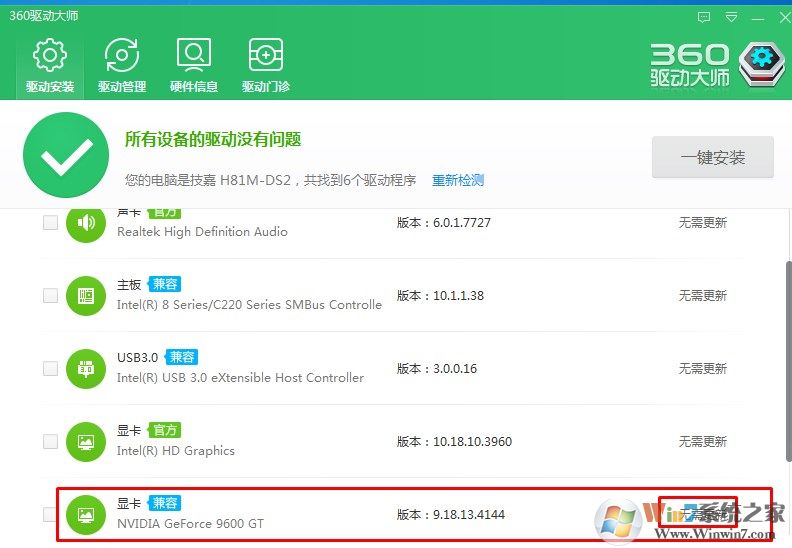
Task: Click the NVIDIA GeForce display card icon
Action: 86,515
